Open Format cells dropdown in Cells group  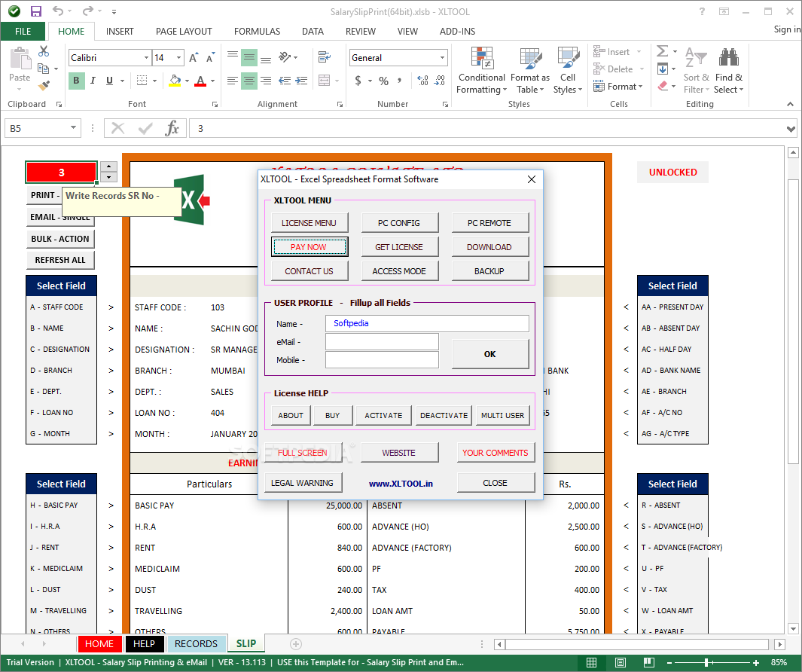618,87
